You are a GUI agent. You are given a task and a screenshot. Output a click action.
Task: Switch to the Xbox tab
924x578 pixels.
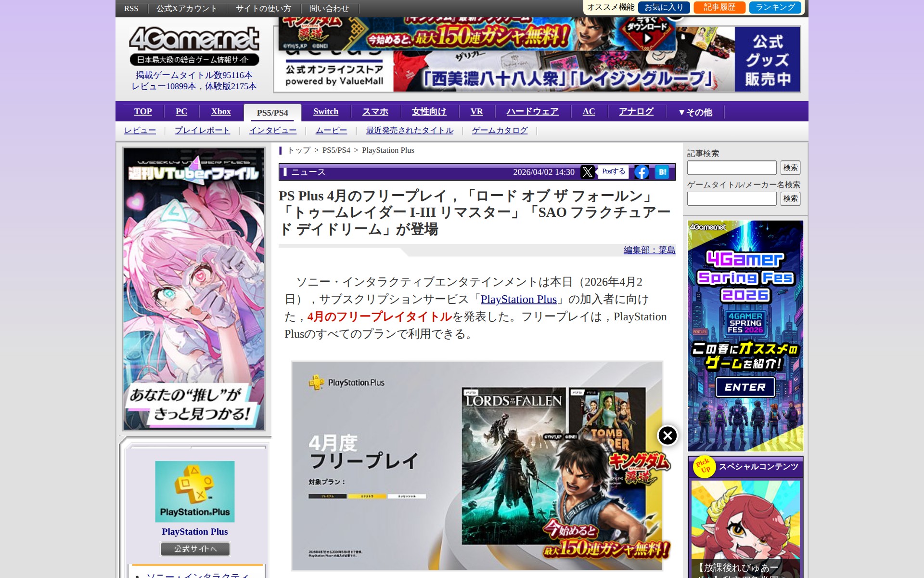pos(221,112)
